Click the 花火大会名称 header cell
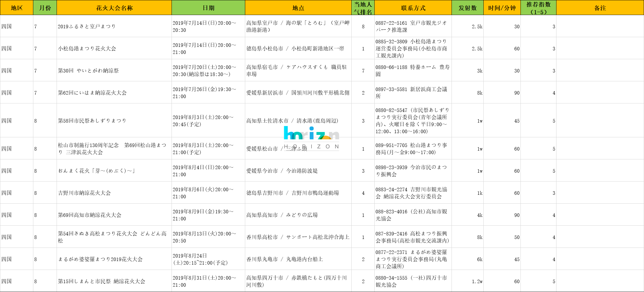644x292 pixels. 114,8
